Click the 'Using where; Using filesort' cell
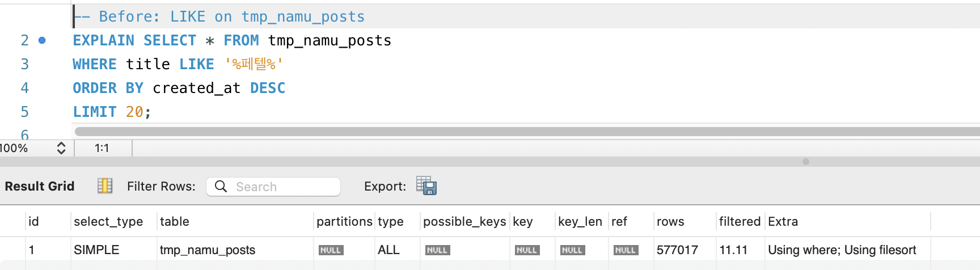 tap(842, 250)
